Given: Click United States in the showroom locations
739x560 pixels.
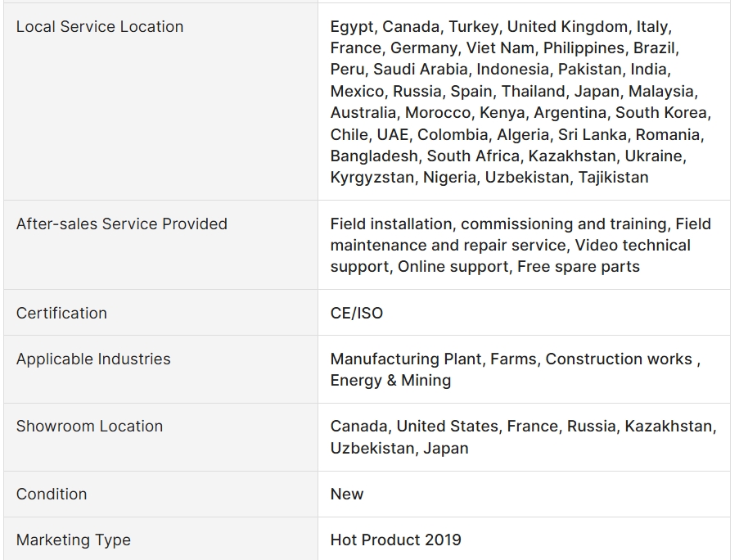Looking at the screenshot, I should coord(448,426).
